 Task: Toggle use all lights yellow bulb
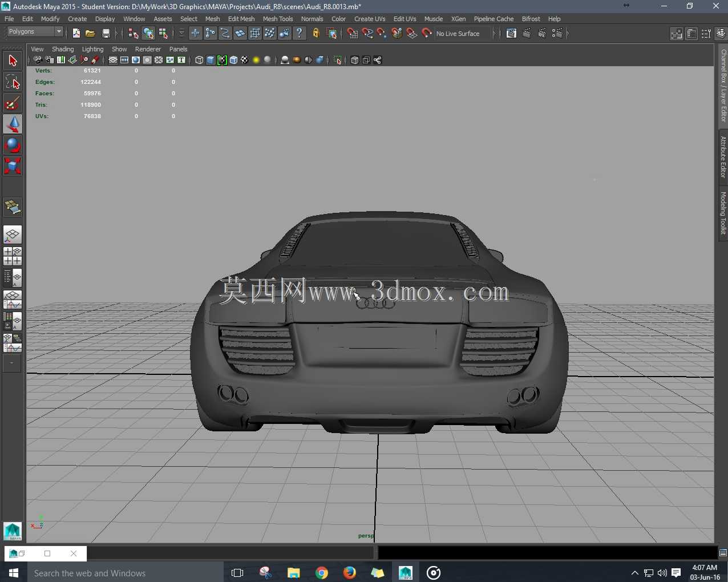(x=256, y=60)
